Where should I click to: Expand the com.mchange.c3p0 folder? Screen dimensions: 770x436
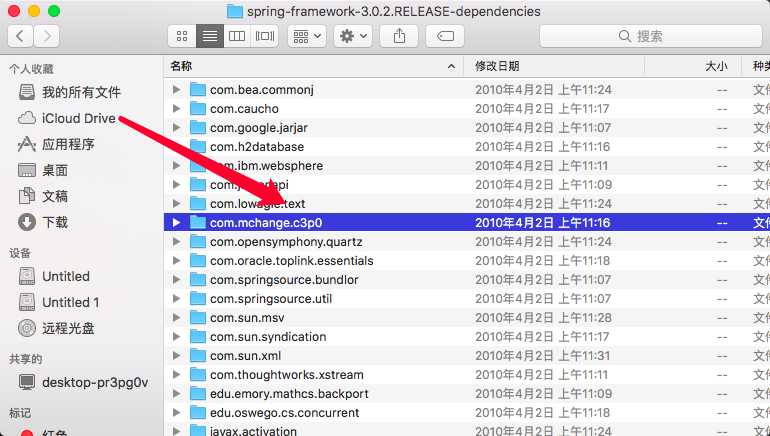[x=176, y=222]
